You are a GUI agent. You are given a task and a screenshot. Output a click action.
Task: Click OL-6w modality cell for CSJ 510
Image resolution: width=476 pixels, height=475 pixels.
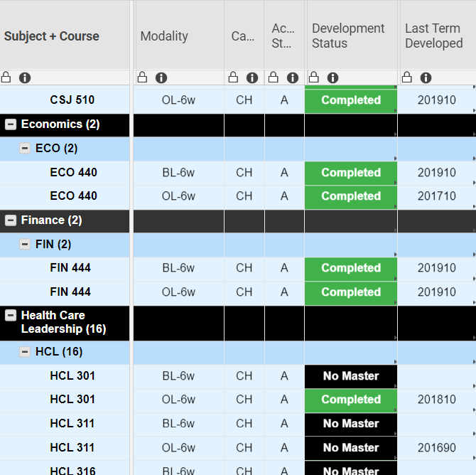coord(178,100)
